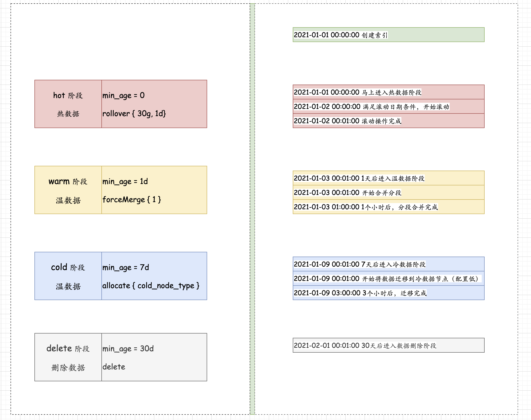Viewport: 531px width, 420px height.
Task: Click the rollover { 30g, 1d} text
Action: [134, 114]
